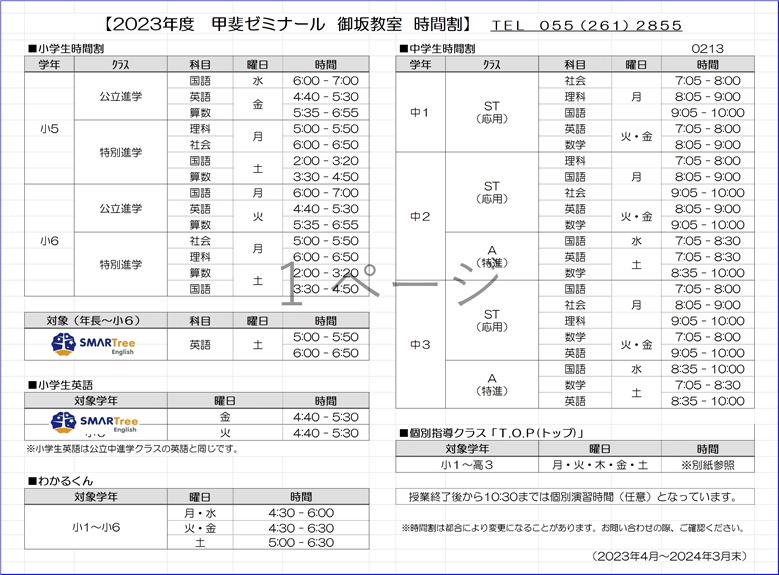The width and height of the screenshot is (779, 575).
Task: Select the 小5 grade cell
Action: tap(49, 129)
